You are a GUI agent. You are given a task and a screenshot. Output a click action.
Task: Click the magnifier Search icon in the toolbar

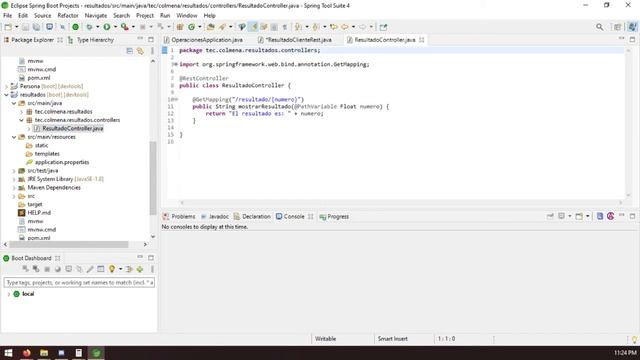pyautogui.click(x=600, y=27)
